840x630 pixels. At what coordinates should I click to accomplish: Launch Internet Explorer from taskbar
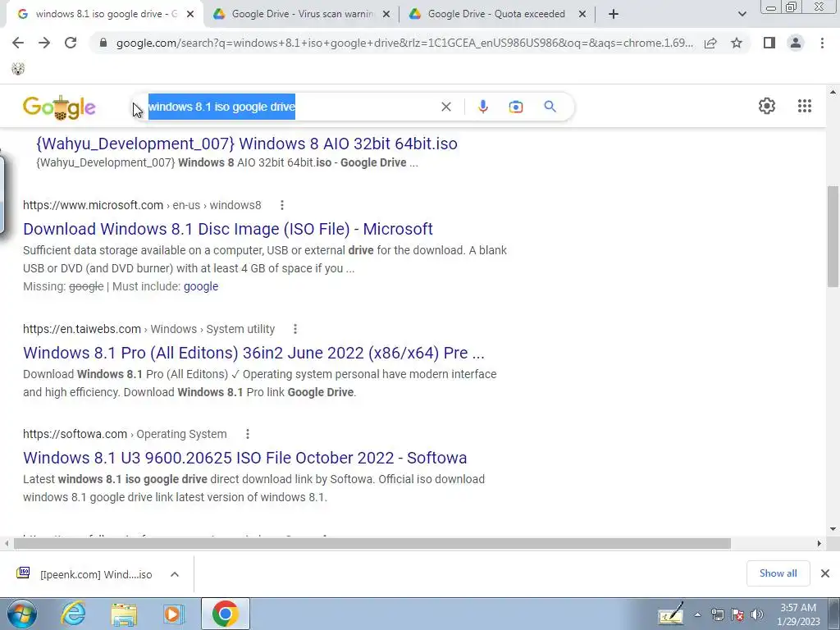tap(73, 614)
